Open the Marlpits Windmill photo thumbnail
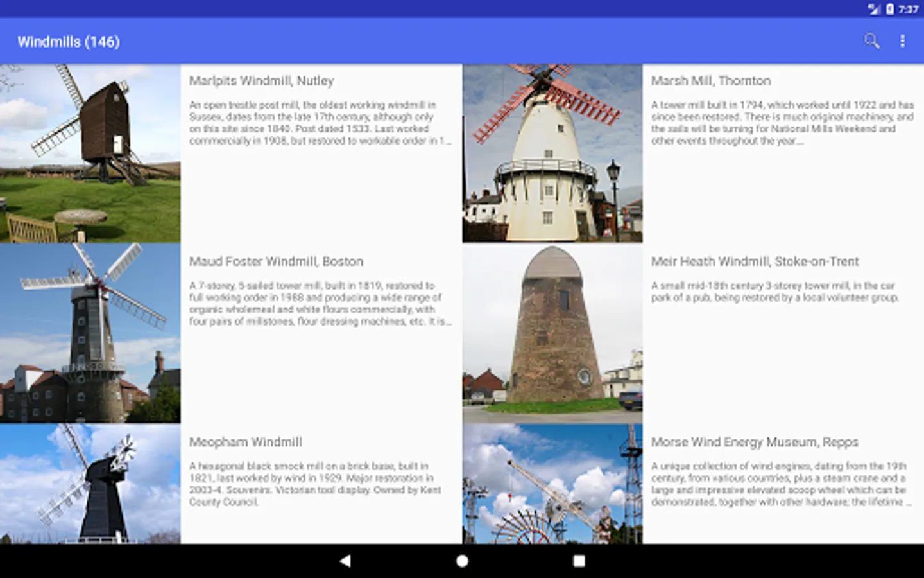The width and height of the screenshot is (924, 578). (x=90, y=153)
